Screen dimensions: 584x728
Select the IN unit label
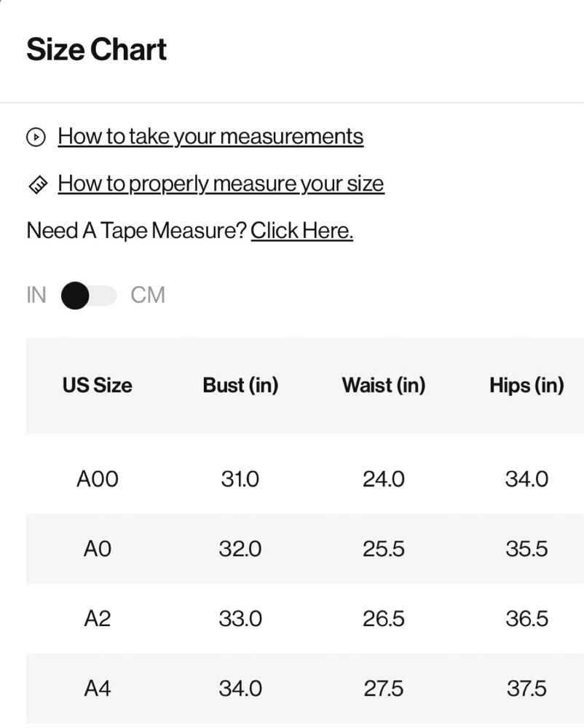[36, 296]
